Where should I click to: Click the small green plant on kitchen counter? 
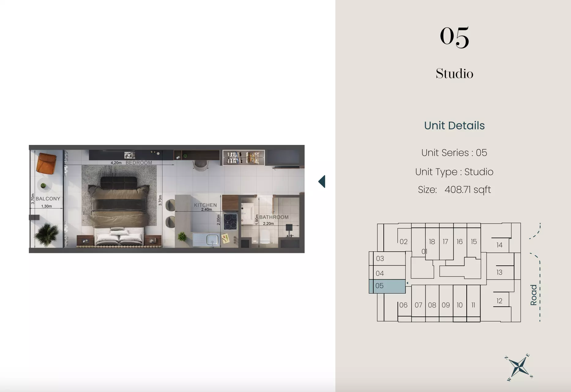click(182, 236)
